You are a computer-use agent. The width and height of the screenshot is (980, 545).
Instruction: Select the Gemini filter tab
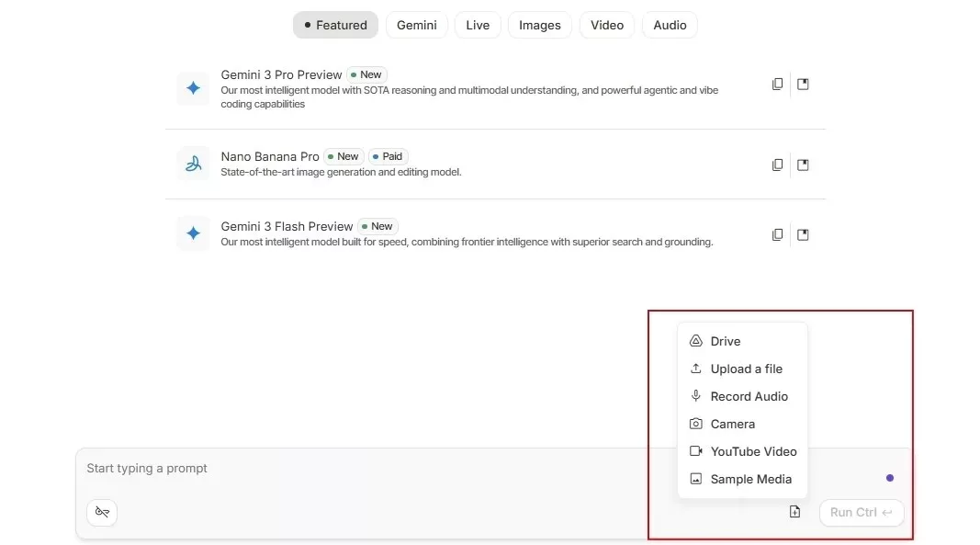(417, 25)
